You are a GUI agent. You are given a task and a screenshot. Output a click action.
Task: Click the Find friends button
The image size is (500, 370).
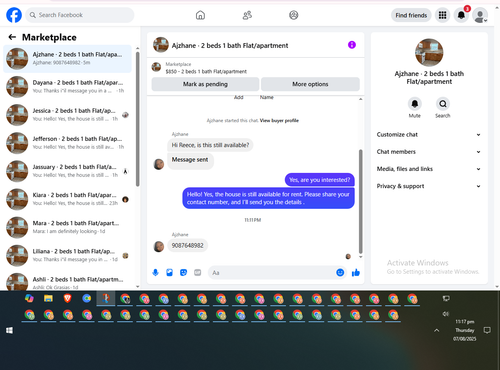tap(411, 15)
